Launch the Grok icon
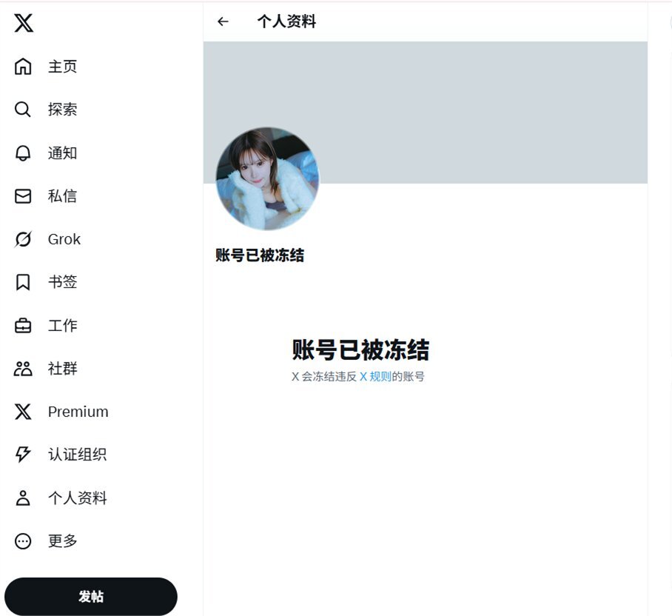Image resolution: width=672 pixels, height=616 pixels. pos(23,239)
